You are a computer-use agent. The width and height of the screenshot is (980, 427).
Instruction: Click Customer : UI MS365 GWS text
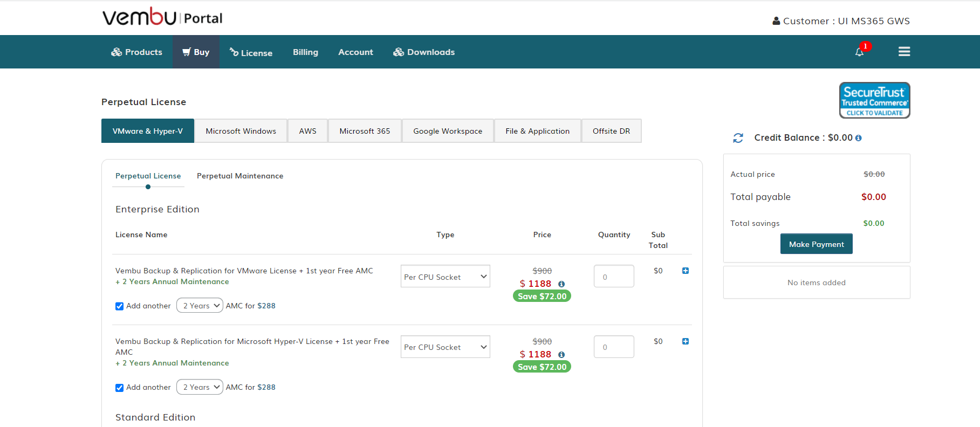click(846, 21)
